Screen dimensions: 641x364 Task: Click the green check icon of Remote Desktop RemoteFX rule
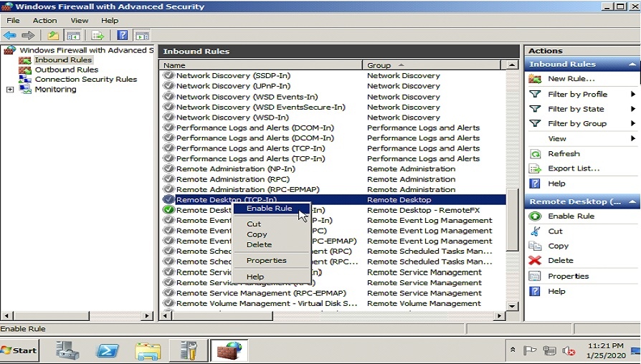168,210
